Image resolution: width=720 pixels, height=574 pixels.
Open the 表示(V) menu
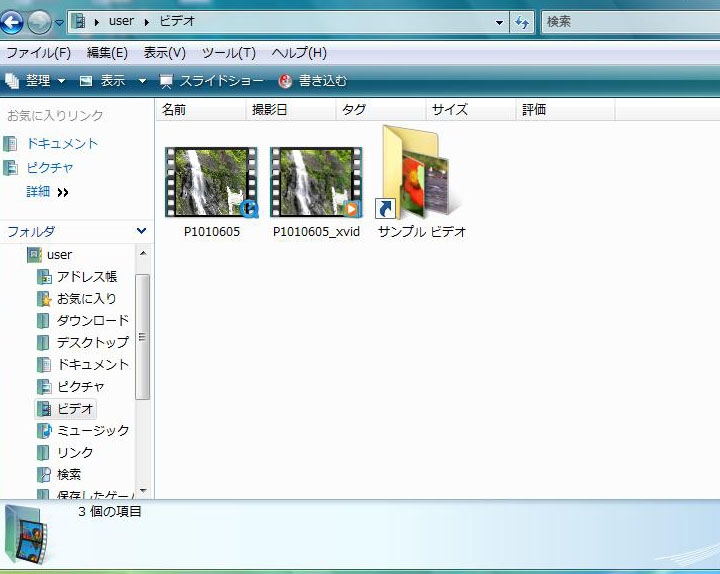click(x=164, y=53)
